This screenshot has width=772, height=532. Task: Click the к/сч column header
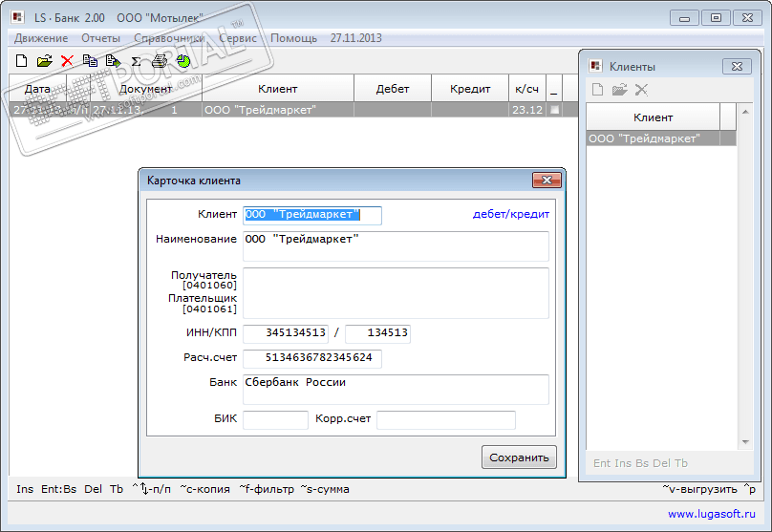pos(526,89)
